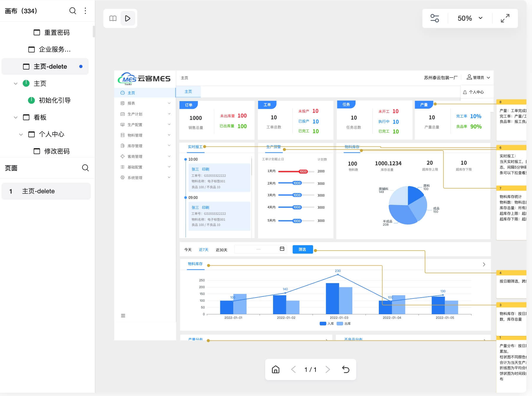Switch to the 近30天 time range
Viewport: 532px width, 396px height.
point(221,250)
